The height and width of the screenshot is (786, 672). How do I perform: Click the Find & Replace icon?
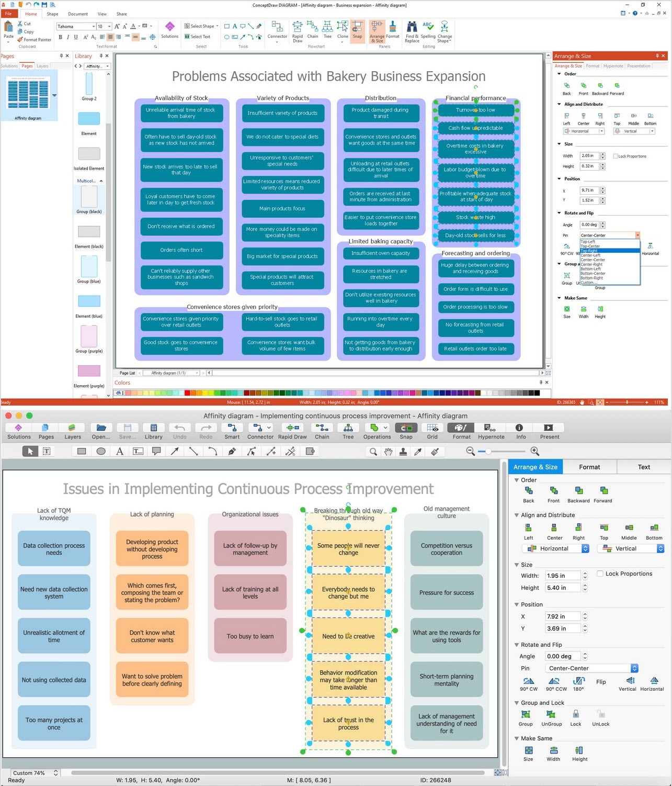pos(411,29)
